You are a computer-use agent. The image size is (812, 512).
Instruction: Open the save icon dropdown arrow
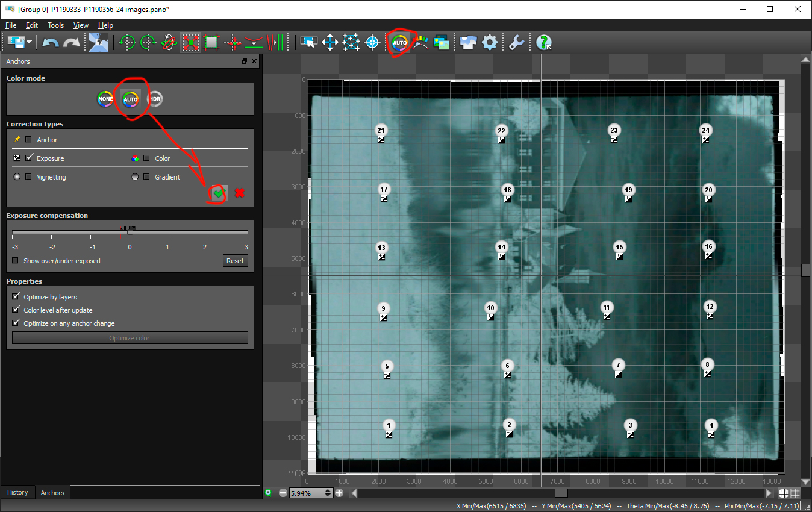(29, 42)
